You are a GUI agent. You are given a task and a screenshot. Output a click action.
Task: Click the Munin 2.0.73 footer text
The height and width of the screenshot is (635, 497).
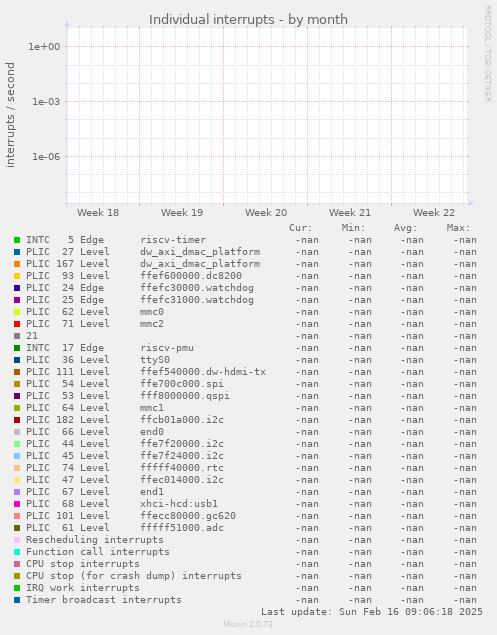coord(248,624)
